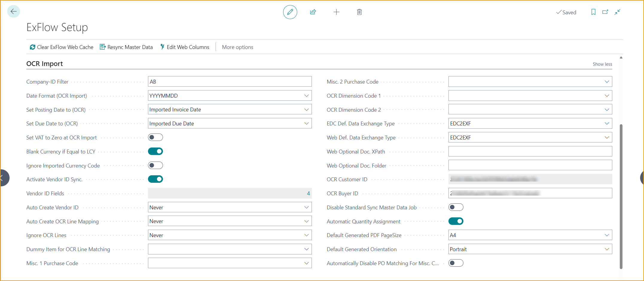Screen dimensions: 644x281
Task: Click Resync Master Data action
Action: (126, 47)
